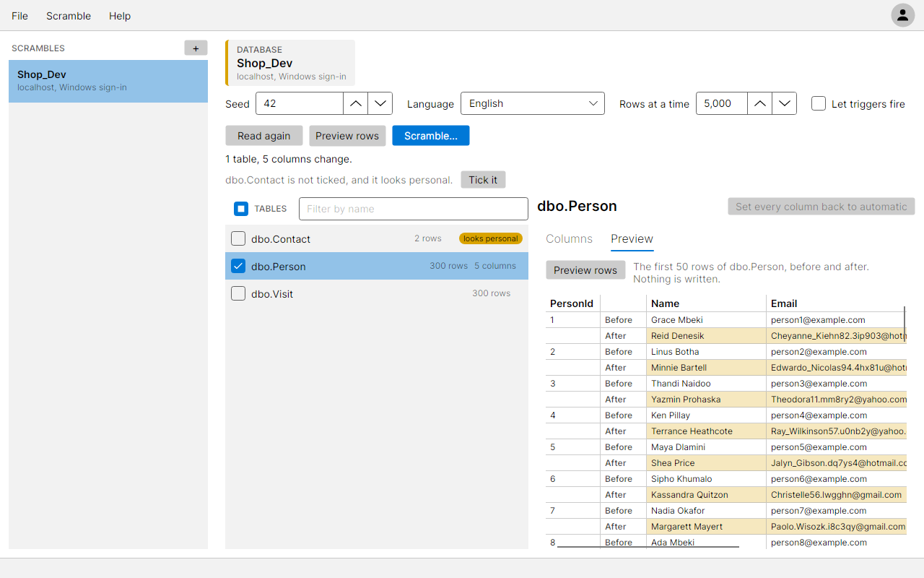The image size is (924, 578).
Task: Click the Nadia Okafor cell
Action: (x=706, y=511)
